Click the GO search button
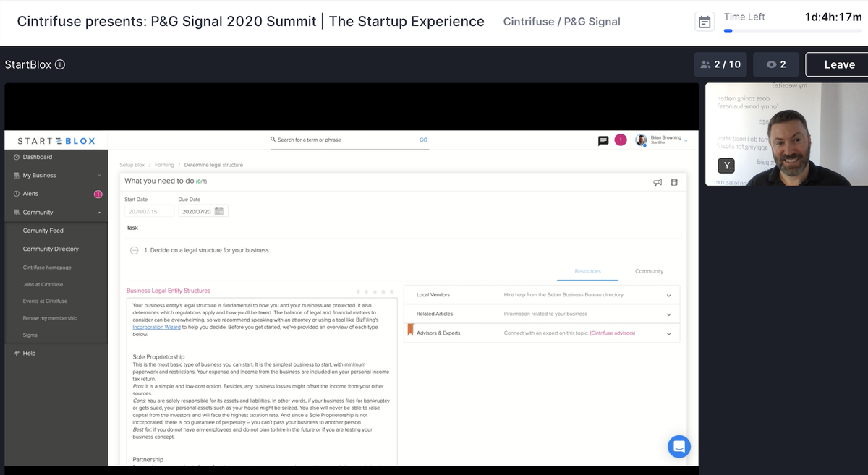The image size is (868, 475). pyautogui.click(x=423, y=140)
